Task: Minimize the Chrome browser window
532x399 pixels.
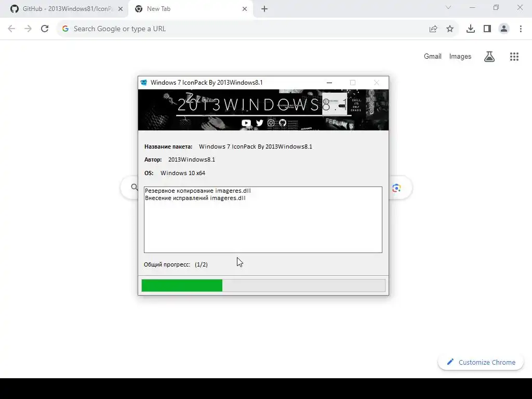Action: pyautogui.click(x=472, y=7)
